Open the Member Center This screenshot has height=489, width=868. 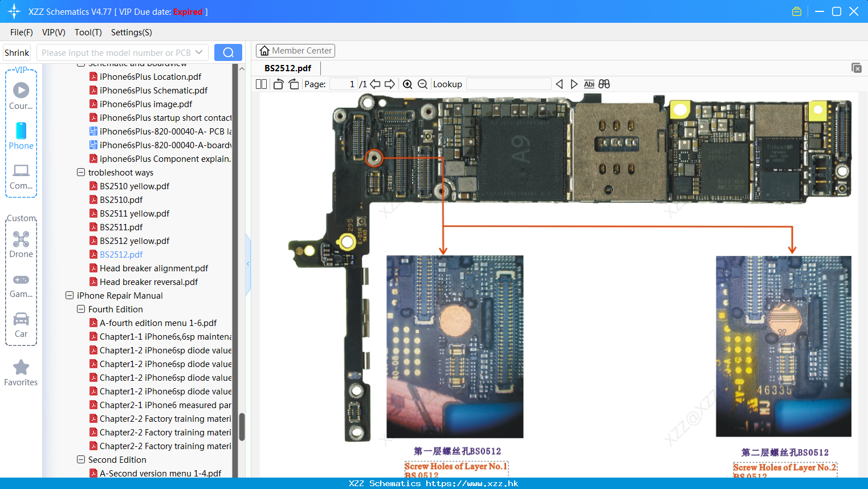(295, 51)
